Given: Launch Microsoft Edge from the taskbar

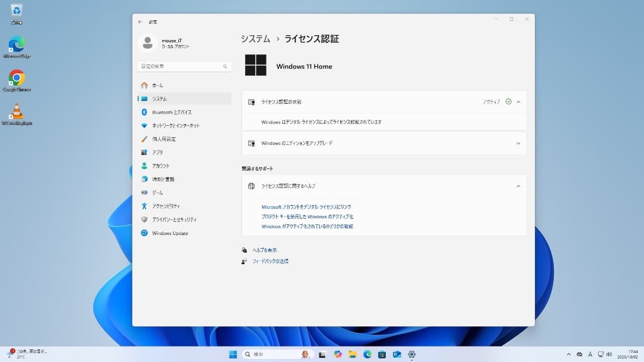Looking at the screenshot, I should click(367, 354).
